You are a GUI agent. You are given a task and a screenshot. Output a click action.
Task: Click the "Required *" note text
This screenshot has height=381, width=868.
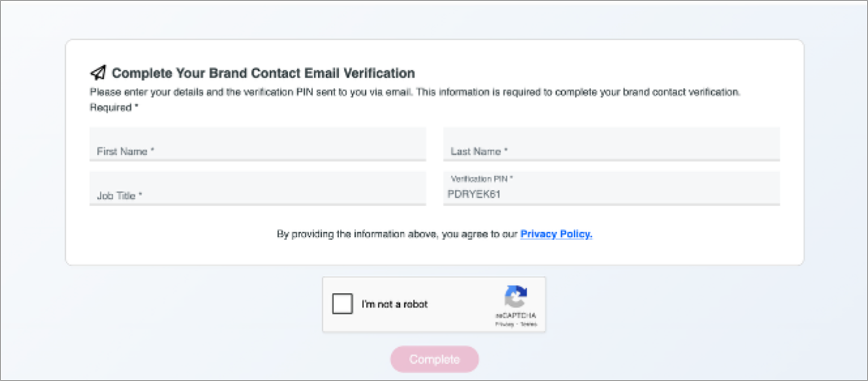click(114, 107)
